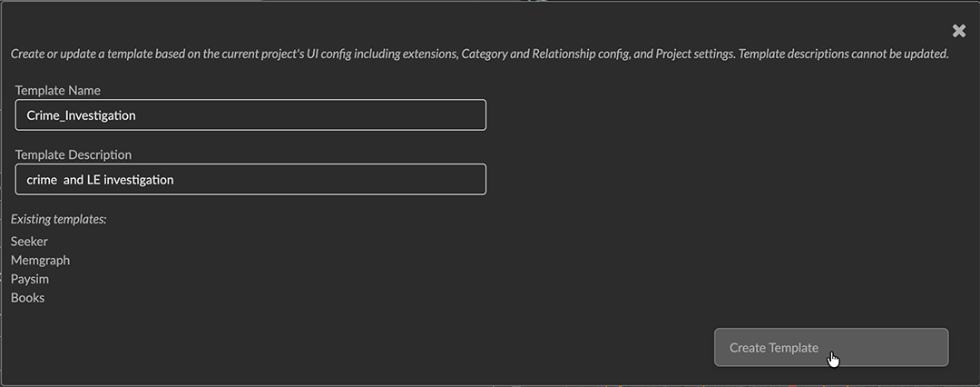The width and height of the screenshot is (980, 387).
Task: Click the Template Name label
Action: click(x=58, y=91)
